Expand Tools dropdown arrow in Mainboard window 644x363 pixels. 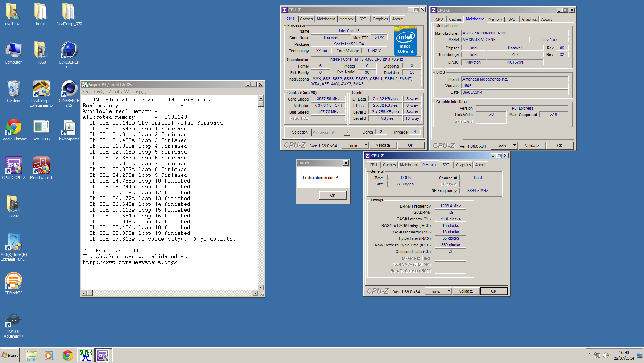pos(515,146)
